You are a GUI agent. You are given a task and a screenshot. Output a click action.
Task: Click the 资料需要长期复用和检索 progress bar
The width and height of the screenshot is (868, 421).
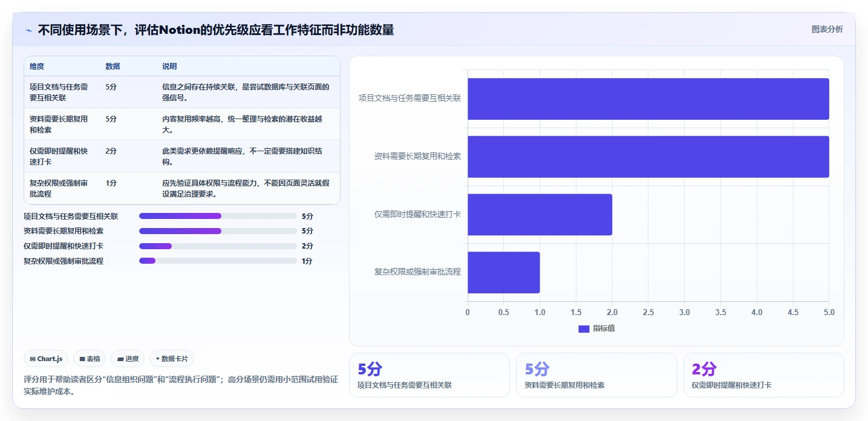pyautogui.click(x=218, y=231)
